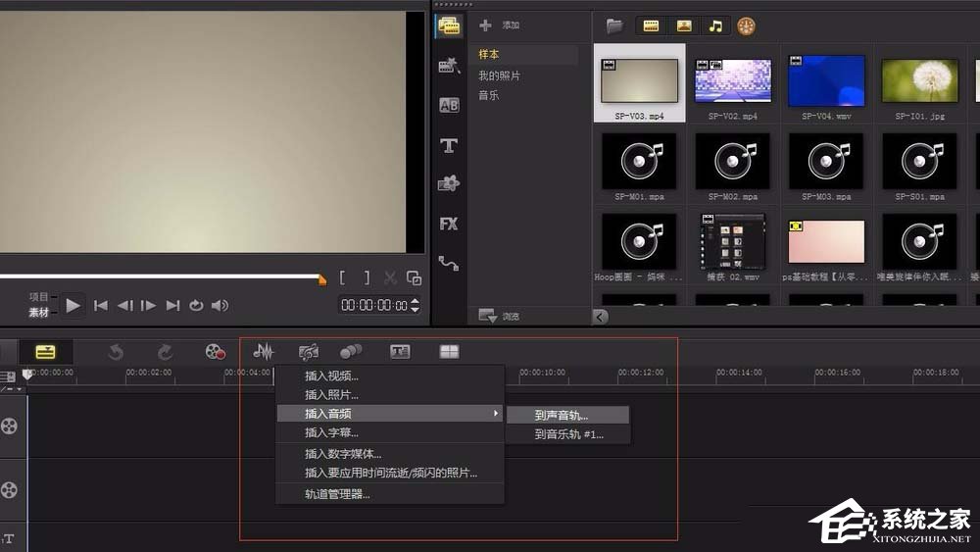Open the Sound Mixer waveform icon
The width and height of the screenshot is (980, 552).
pos(263,352)
